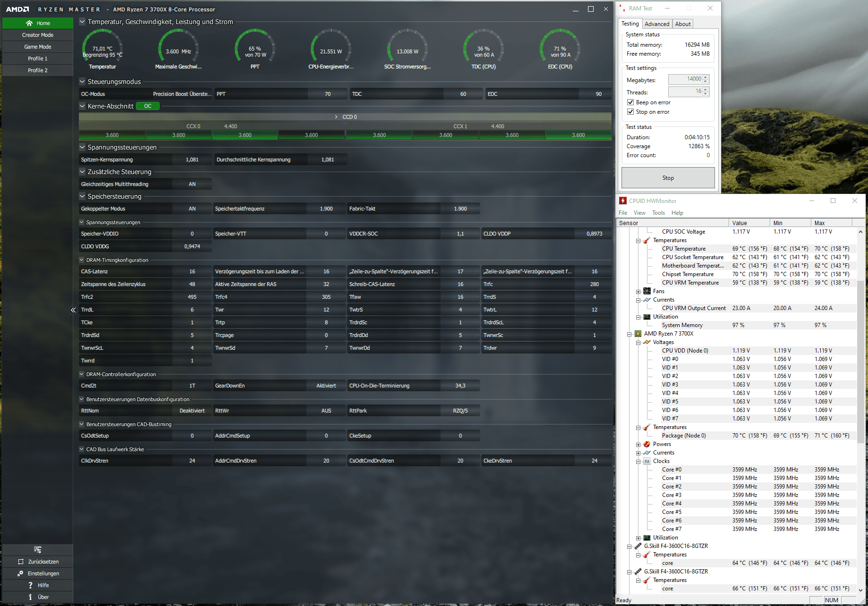Open Advanced tab in RAM Test
Viewport: 868px width, 606px height.
[x=657, y=24]
